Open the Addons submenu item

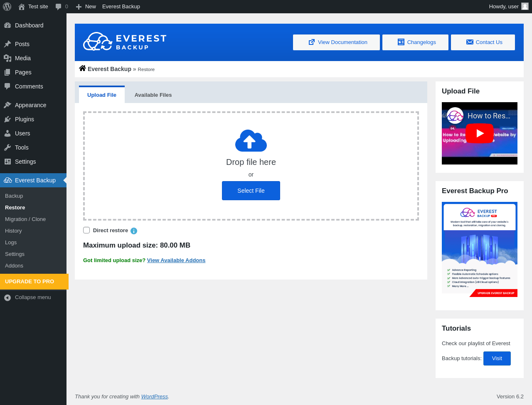coord(14,266)
